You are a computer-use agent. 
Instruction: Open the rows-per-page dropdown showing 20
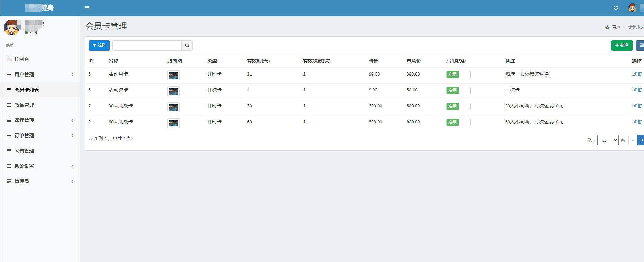click(x=608, y=140)
